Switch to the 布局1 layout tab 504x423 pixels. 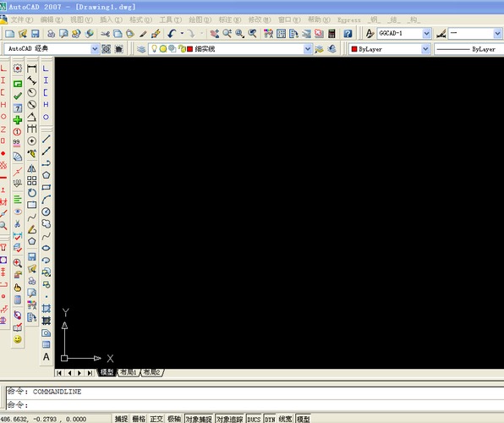click(129, 372)
